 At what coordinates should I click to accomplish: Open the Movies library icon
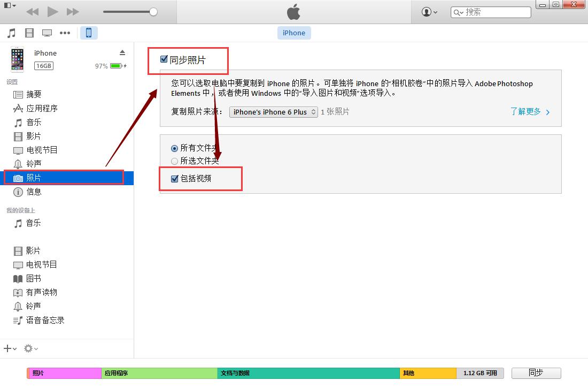[29, 33]
